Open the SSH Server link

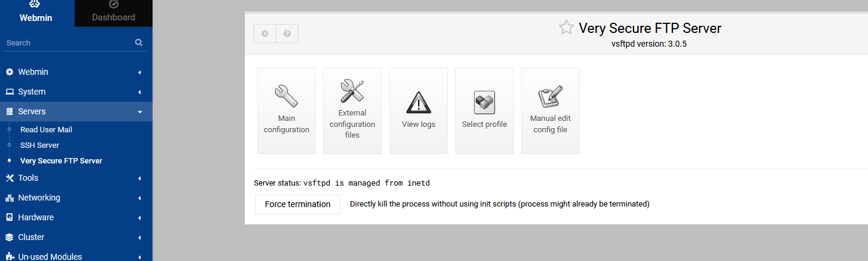click(x=39, y=145)
